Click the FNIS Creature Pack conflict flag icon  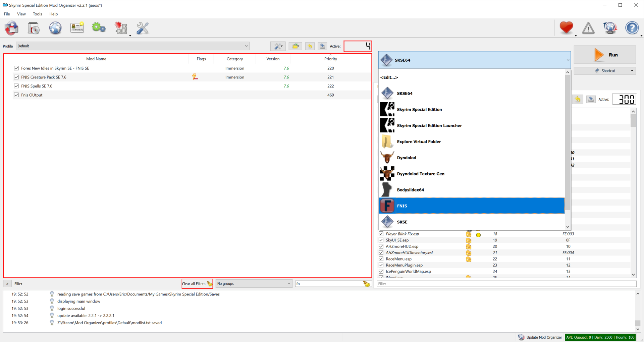click(195, 77)
